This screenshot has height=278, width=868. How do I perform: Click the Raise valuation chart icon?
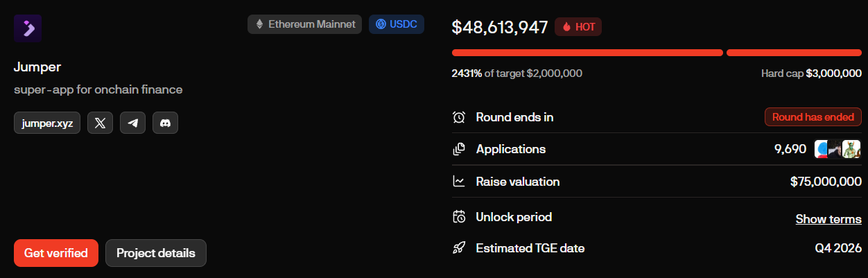coord(459,182)
